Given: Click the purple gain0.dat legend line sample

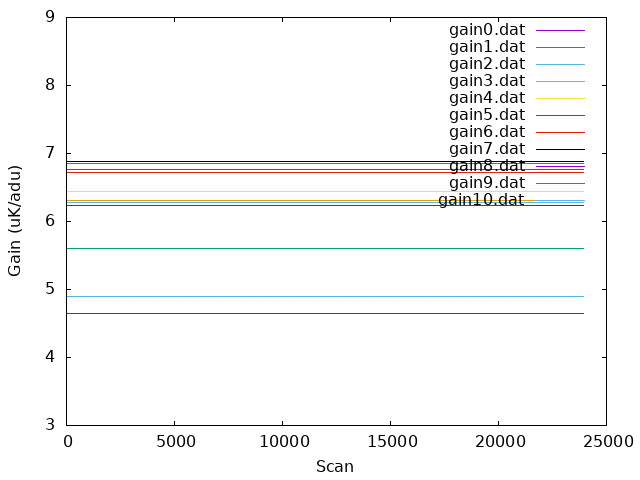Looking at the screenshot, I should [560, 30].
